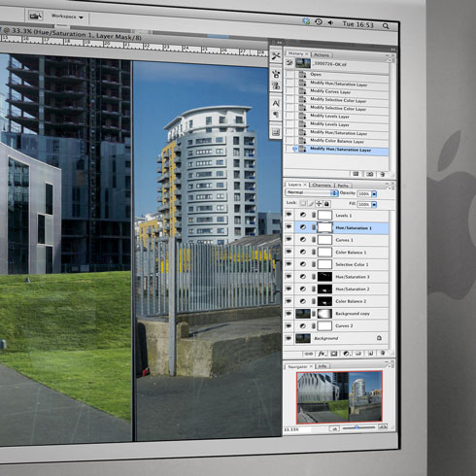The width and height of the screenshot is (476, 476).
Task: Toggle lock all padlock
Action: (x=326, y=204)
